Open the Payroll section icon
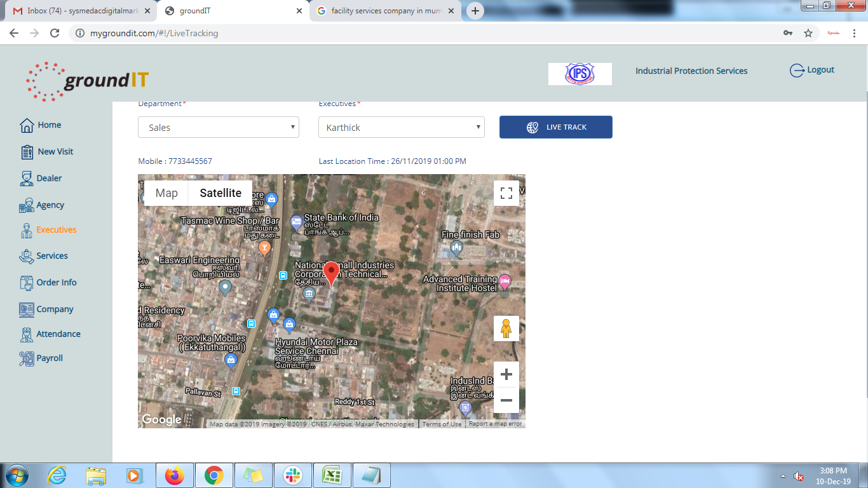 (x=27, y=358)
